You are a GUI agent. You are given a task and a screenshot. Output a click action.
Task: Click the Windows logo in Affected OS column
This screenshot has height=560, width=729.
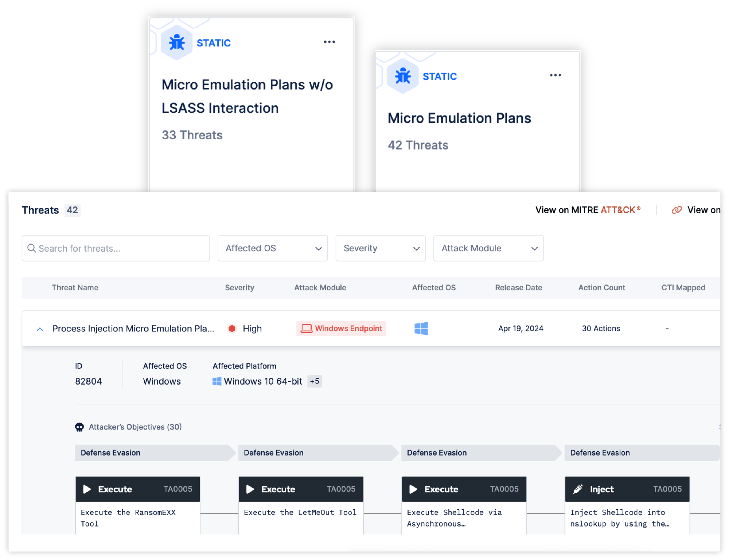[421, 328]
